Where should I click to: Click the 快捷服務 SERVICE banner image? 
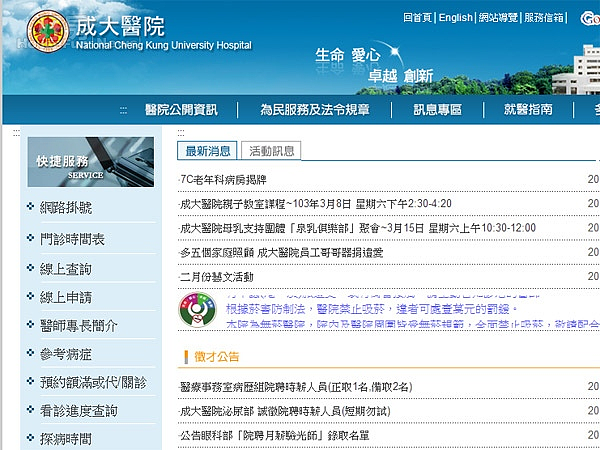(x=91, y=162)
